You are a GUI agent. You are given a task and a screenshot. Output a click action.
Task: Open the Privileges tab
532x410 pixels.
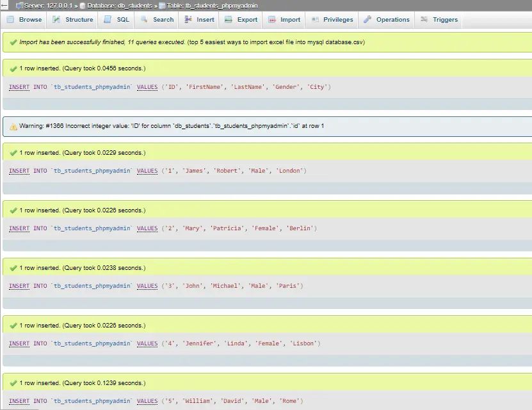point(332,20)
